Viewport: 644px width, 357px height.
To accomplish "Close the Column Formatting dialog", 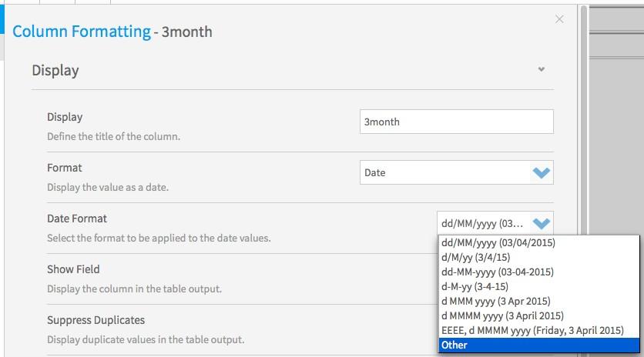I will (x=559, y=19).
